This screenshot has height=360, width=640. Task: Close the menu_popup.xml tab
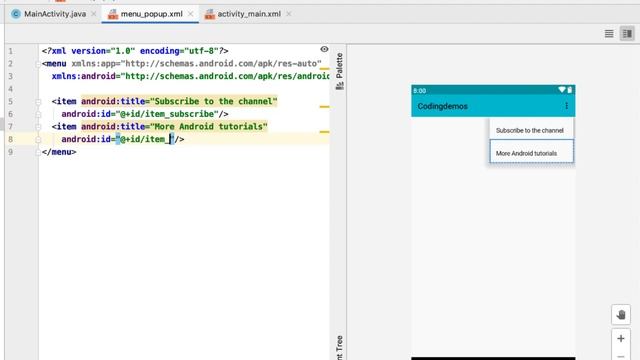click(190, 14)
